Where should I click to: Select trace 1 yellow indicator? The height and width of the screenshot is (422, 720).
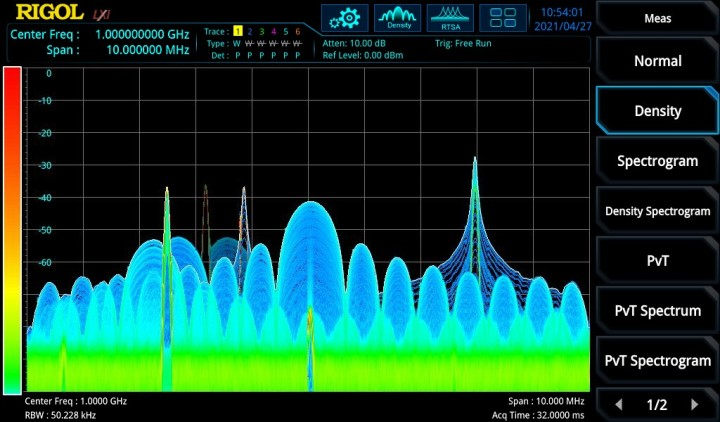pyautogui.click(x=238, y=32)
